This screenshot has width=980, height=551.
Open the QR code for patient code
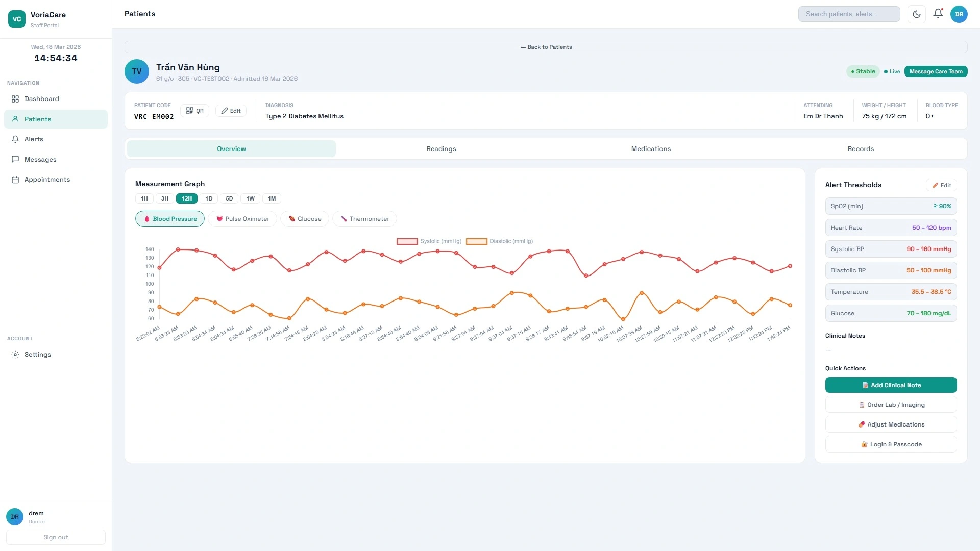tap(194, 111)
